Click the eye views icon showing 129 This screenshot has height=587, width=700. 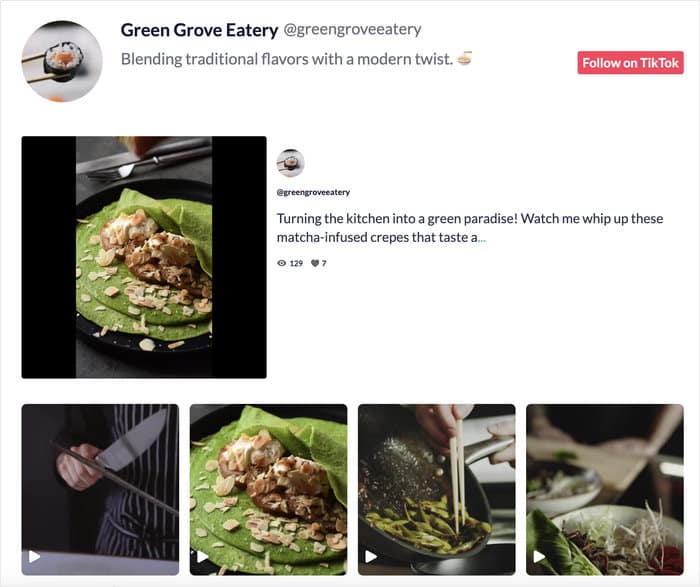pyautogui.click(x=281, y=263)
